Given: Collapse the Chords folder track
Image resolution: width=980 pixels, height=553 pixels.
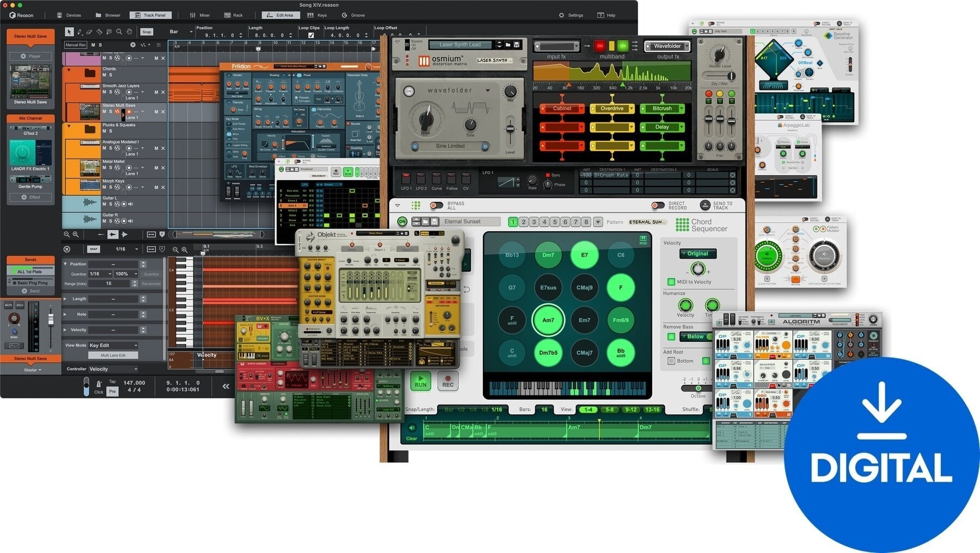Looking at the screenshot, I should click(x=69, y=70).
